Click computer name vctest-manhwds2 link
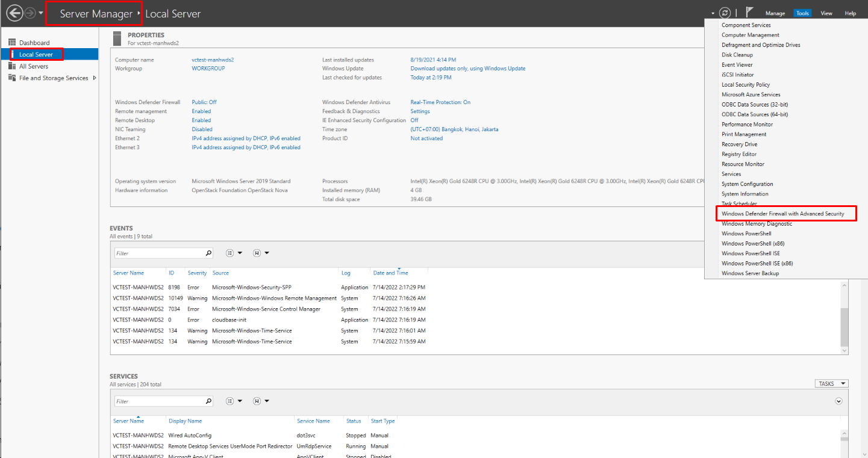868x458 pixels. pos(213,60)
